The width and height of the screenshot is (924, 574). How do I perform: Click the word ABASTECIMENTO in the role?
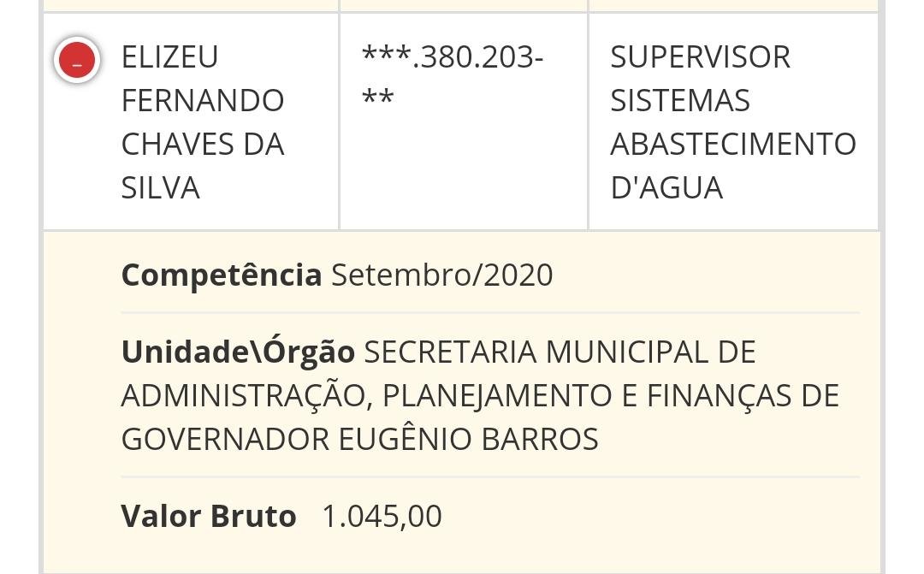pyautogui.click(x=733, y=145)
